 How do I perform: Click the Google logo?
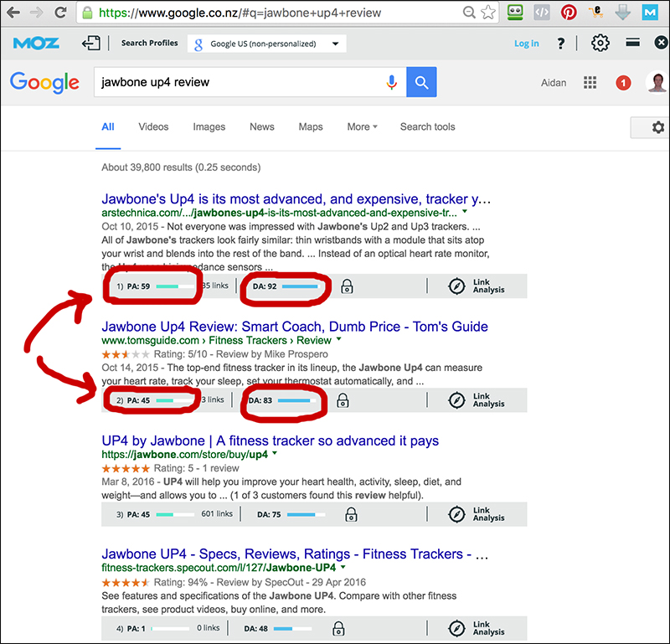pyautogui.click(x=44, y=82)
